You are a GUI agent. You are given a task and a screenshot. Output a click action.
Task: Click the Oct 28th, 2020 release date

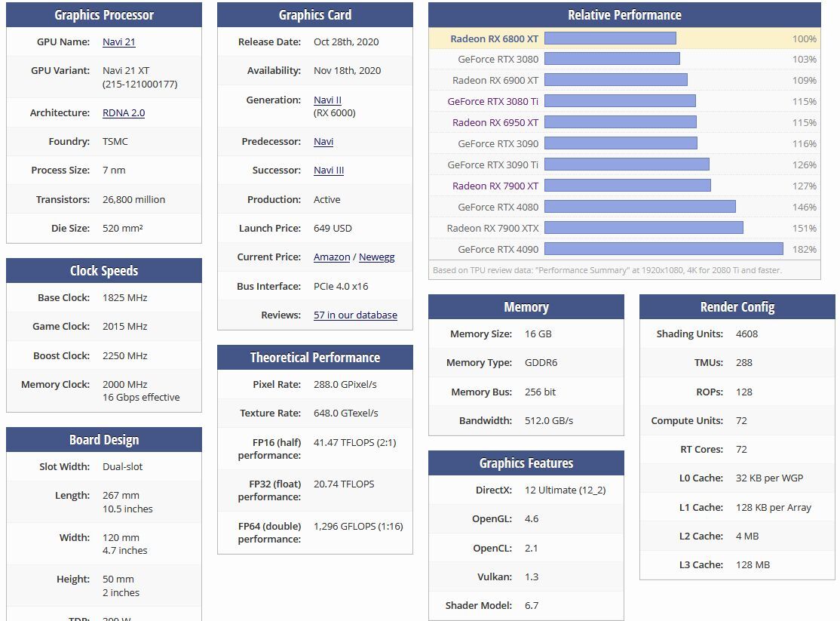(x=346, y=42)
